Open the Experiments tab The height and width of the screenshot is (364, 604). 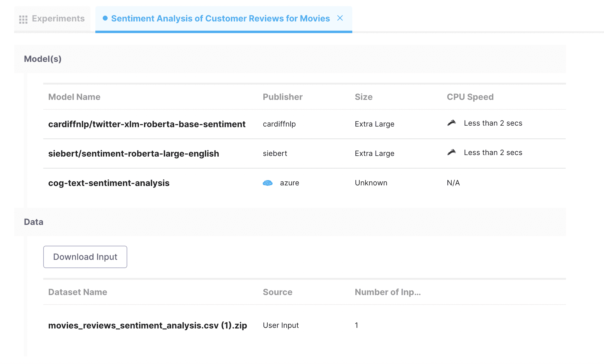[x=52, y=19]
